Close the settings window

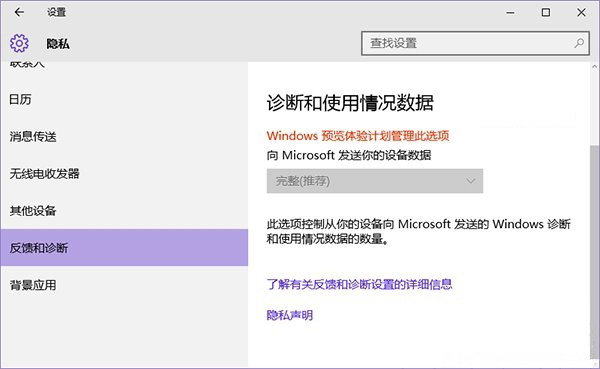pyautogui.click(x=581, y=13)
